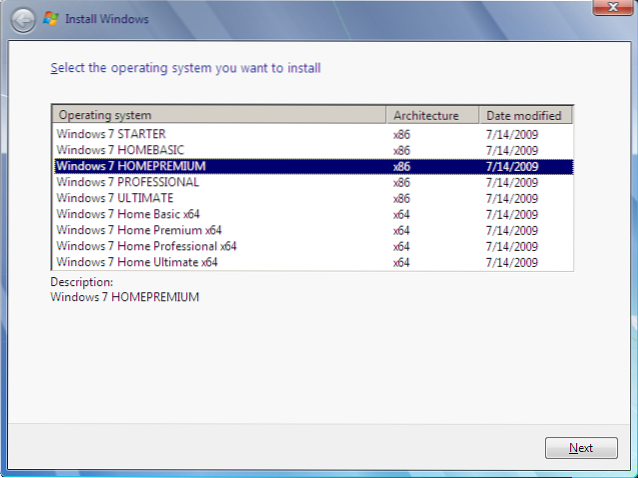Click the Next button

[581, 448]
